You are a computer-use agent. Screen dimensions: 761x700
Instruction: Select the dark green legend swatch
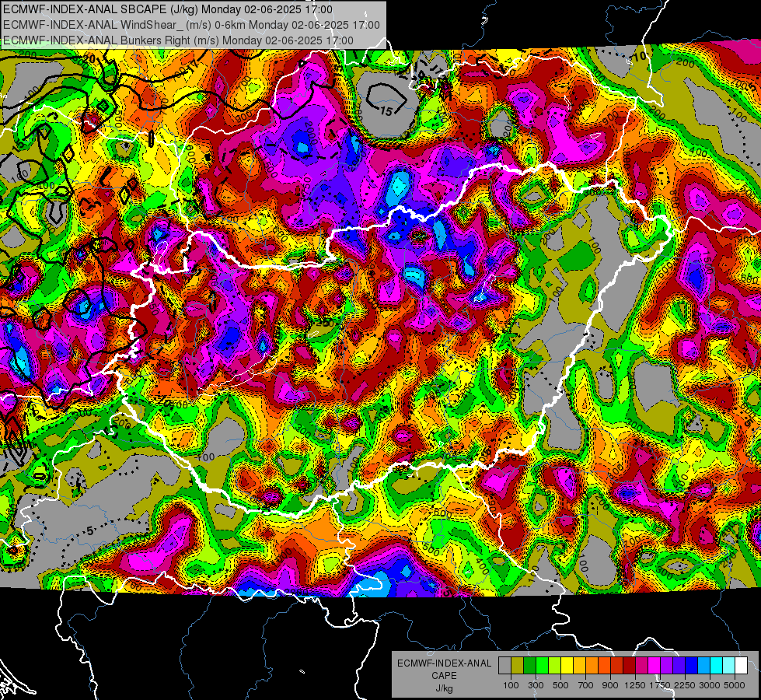click(x=530, y=665)
